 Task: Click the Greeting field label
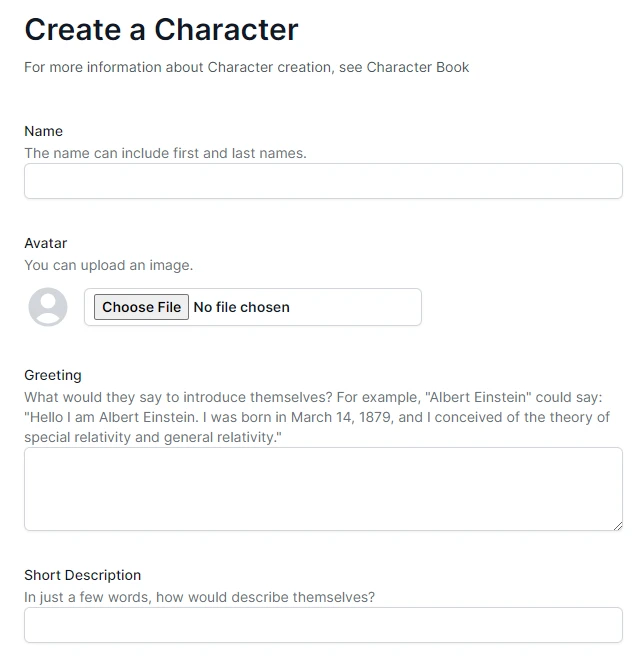pyautogui.click(x=53, y=375)
